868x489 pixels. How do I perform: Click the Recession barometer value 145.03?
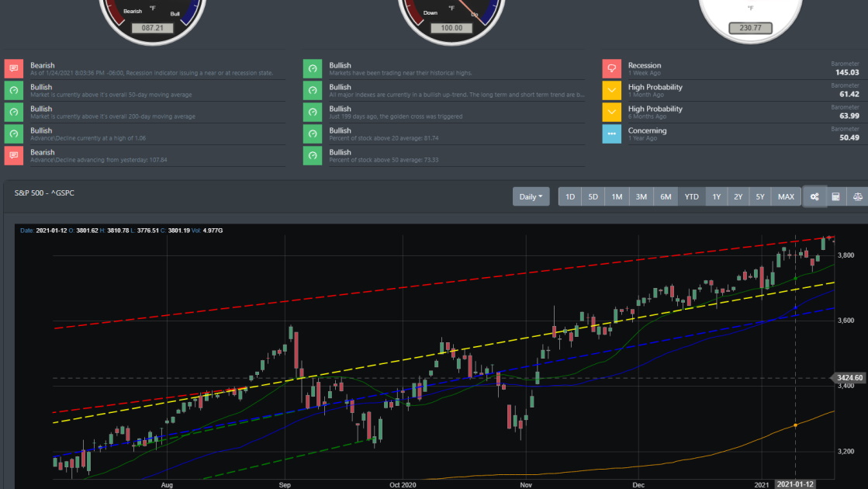(x=847, y=72)
